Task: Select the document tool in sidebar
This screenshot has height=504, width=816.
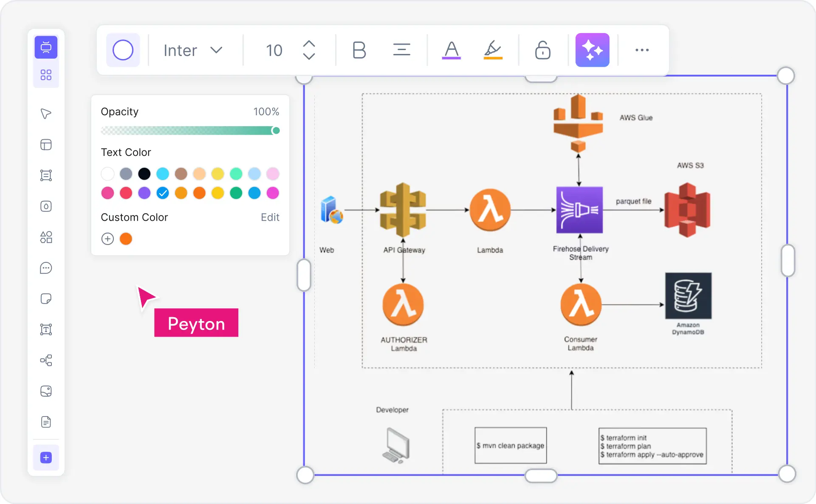Action: pos(46,422)
